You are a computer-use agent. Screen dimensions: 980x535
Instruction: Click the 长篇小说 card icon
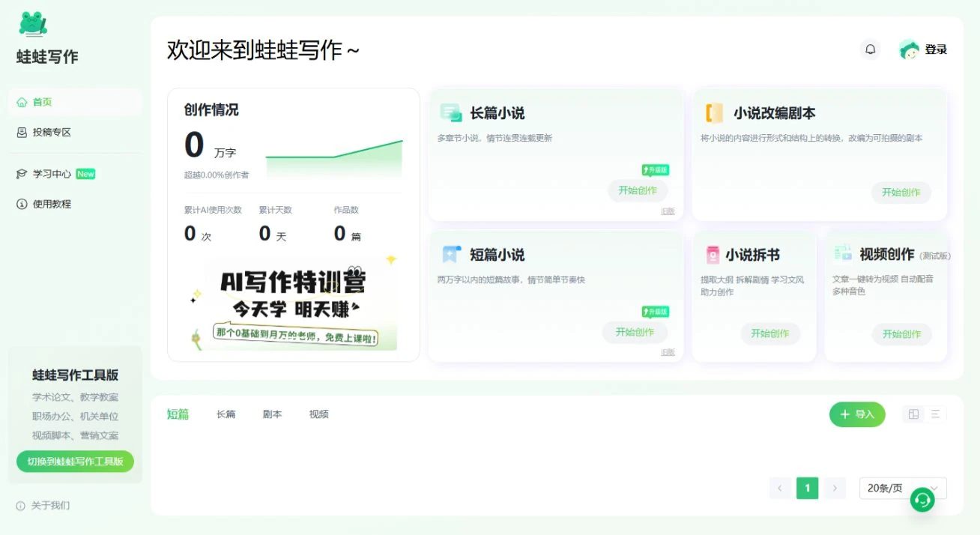450,113
